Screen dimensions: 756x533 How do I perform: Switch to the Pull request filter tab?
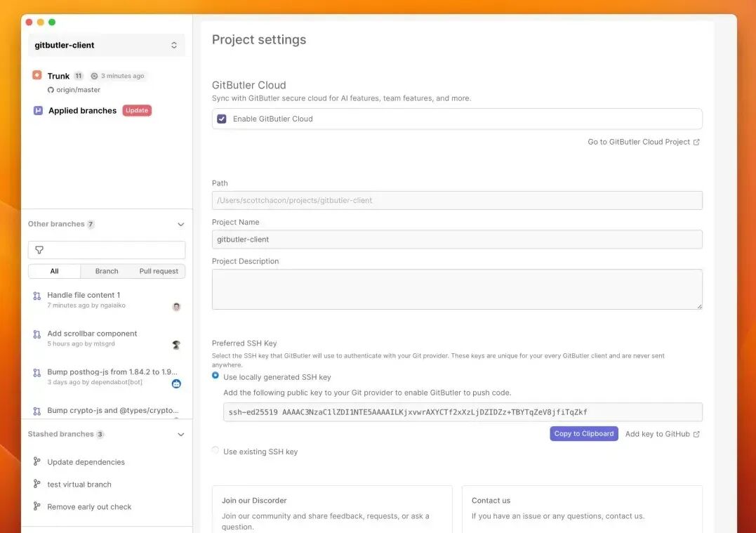(x=159, y=271)
